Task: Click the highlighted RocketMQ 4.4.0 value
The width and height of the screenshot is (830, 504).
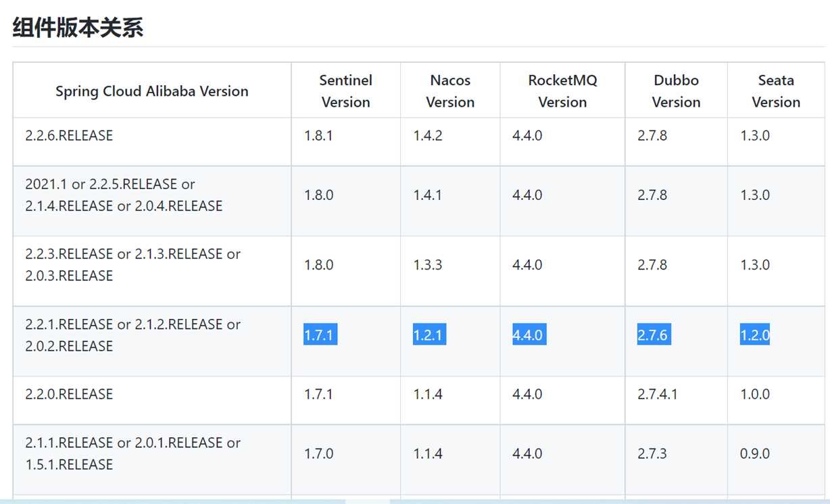Action: pos(529,335)
